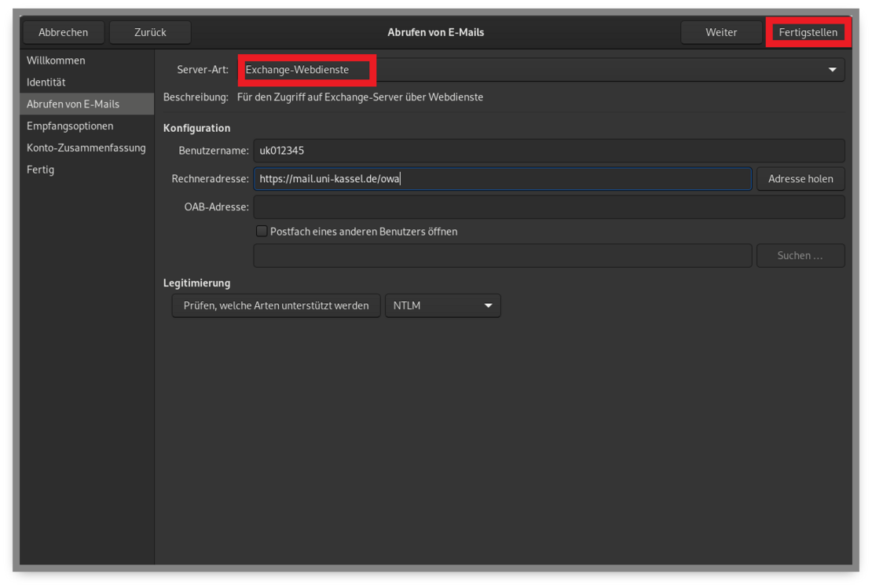Open the NTLM authentication dropdown

point(442,305)
